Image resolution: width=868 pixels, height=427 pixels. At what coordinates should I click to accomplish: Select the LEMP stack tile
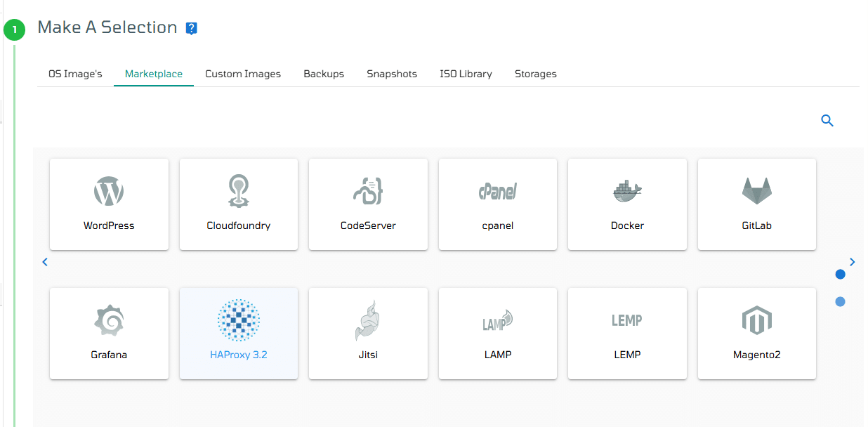627,334
